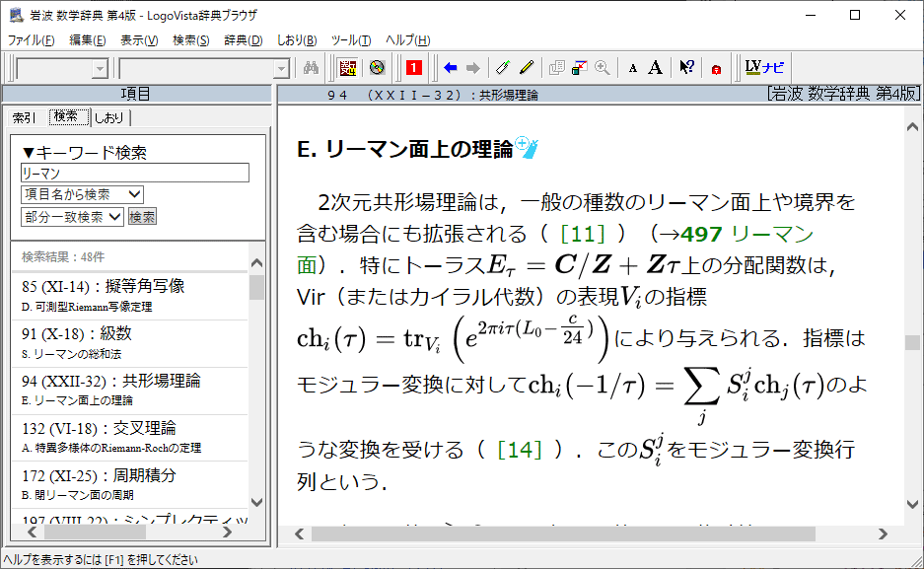Open the 検索(S) menu
924x569 pixels.
click(190, 40)
